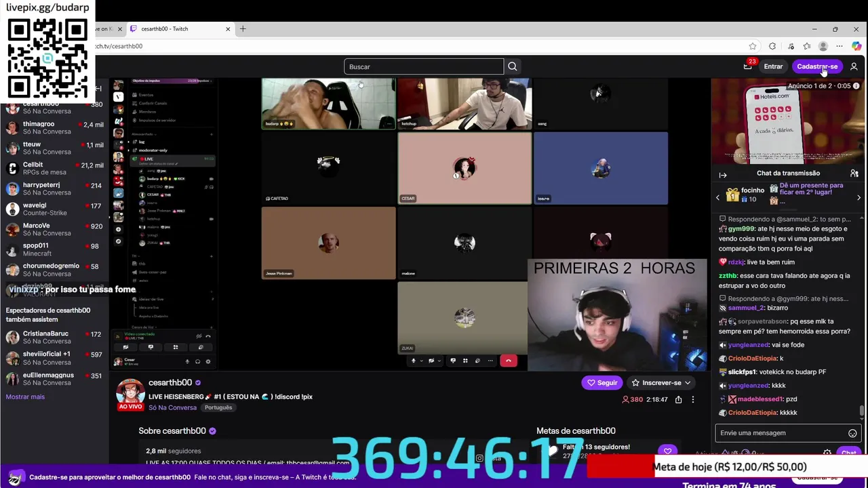The image size is (868, 488).
Task: Select the CAFETAO video tile
Action: click(328, 168)
